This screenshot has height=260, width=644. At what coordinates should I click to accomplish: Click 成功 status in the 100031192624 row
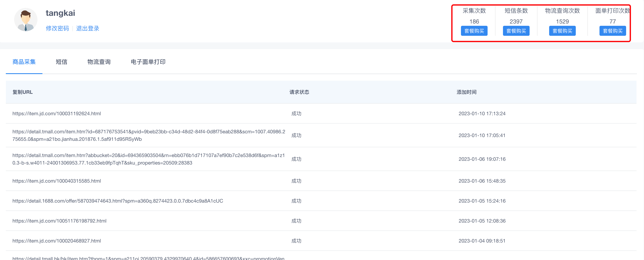(296, 114)
